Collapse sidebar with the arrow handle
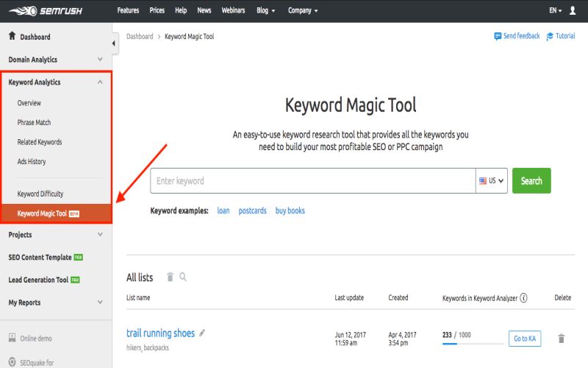 (x=114, y=43)
